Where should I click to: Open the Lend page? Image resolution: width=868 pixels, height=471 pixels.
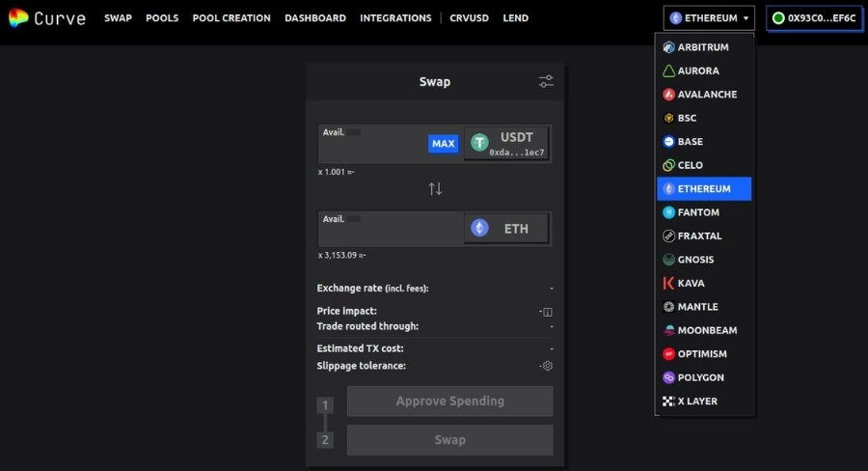tap(515, 18)
